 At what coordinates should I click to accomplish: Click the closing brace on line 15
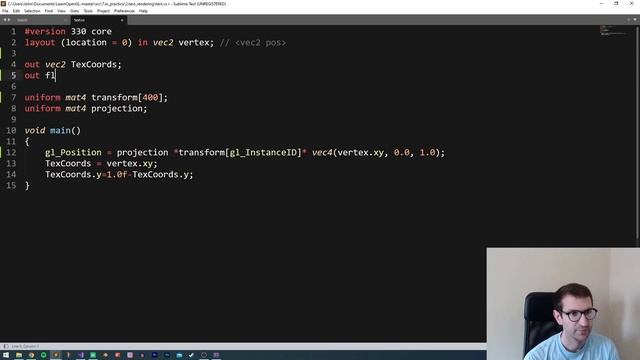27,186
